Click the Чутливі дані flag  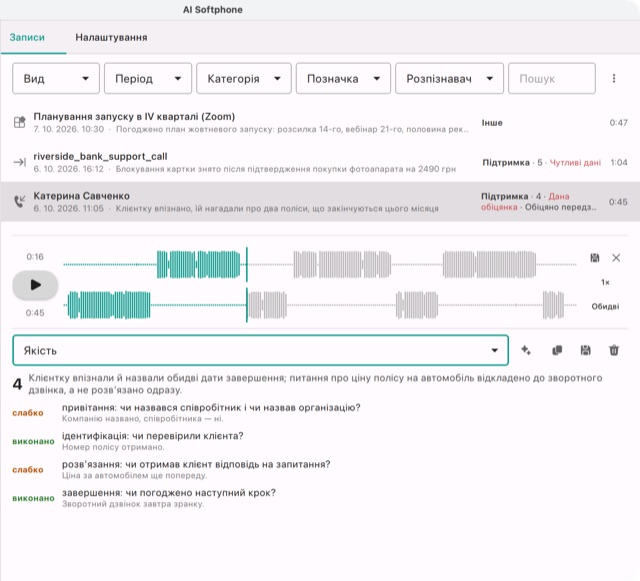coord(575,163)
